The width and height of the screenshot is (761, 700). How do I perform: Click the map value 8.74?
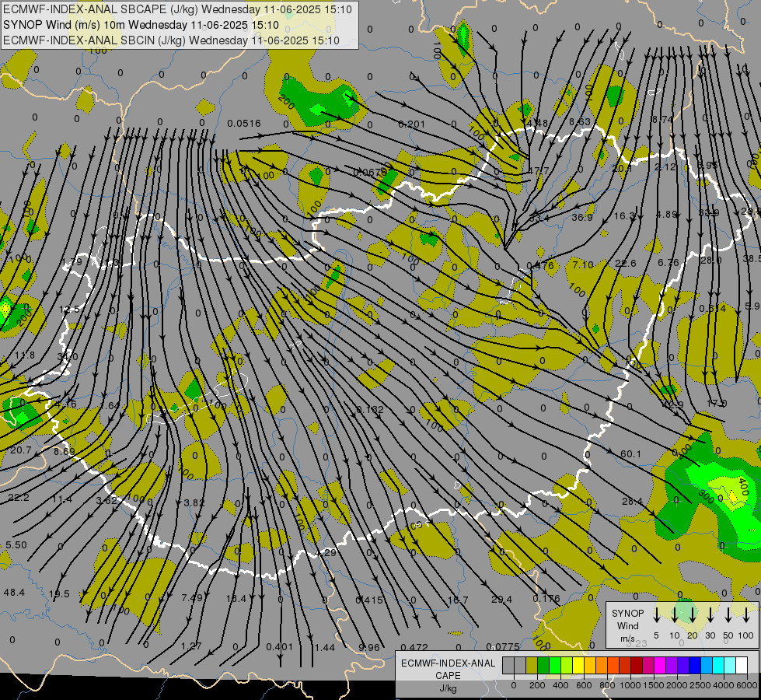[662, 119]
